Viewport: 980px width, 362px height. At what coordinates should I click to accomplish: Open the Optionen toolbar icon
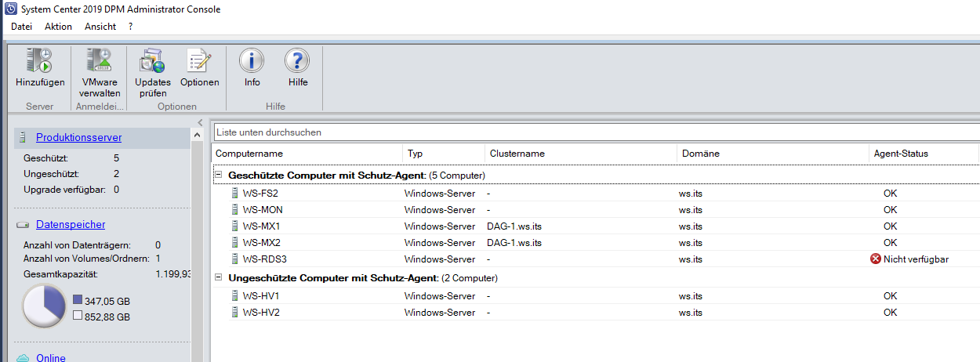(x=200, y=60)
